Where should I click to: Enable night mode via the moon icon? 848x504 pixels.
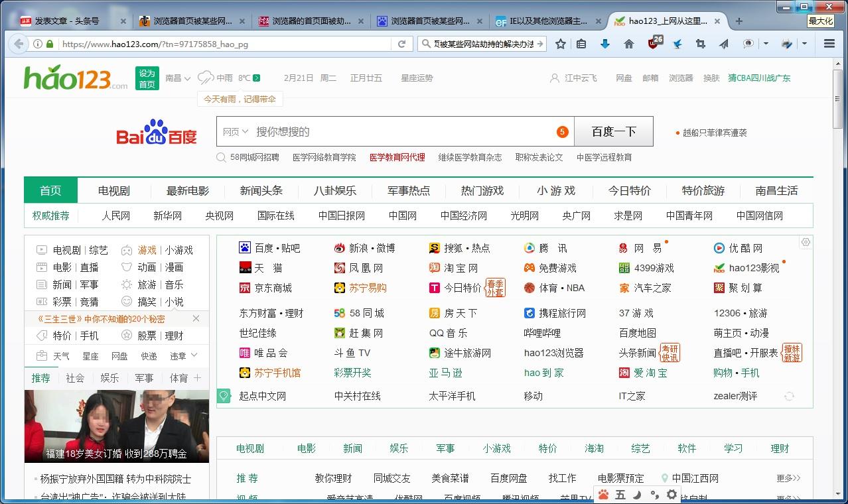636,494
